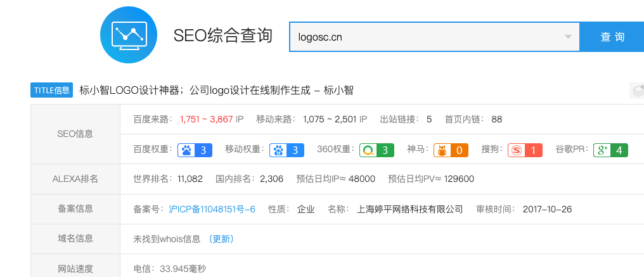Click the 未找到whois信息 text
644x277 pixels.
(167, 239)
